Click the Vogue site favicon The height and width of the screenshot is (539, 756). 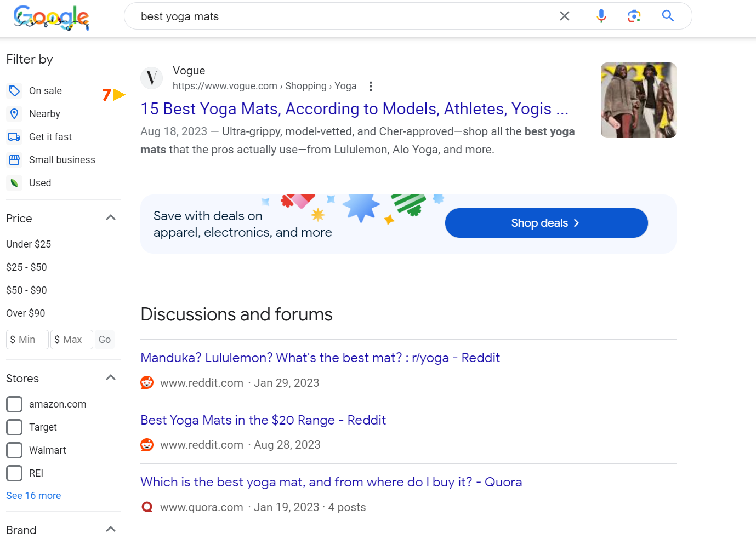(152, 78)
